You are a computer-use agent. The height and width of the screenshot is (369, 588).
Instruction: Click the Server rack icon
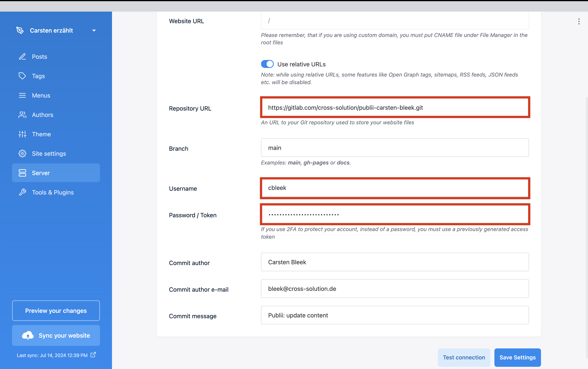coord(22,173)
